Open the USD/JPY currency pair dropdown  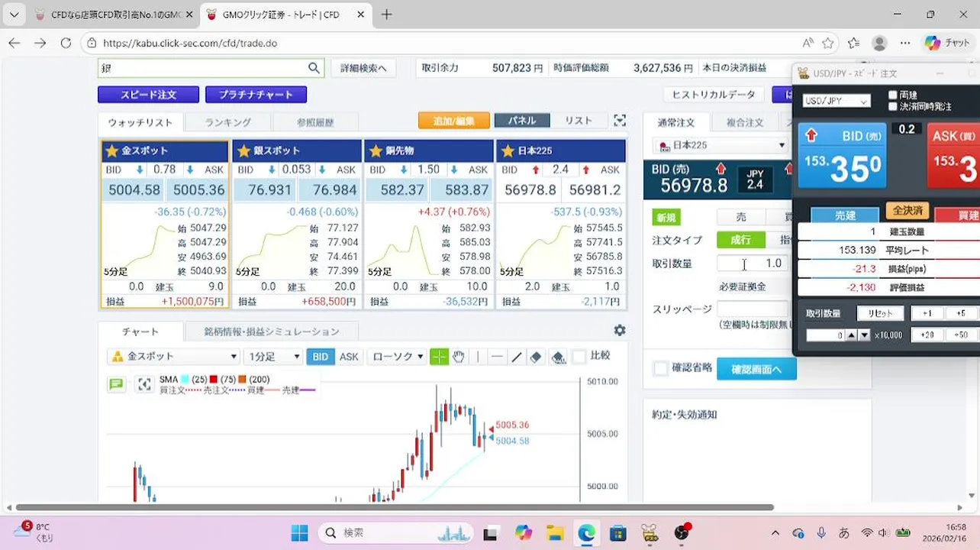[837, 101]
